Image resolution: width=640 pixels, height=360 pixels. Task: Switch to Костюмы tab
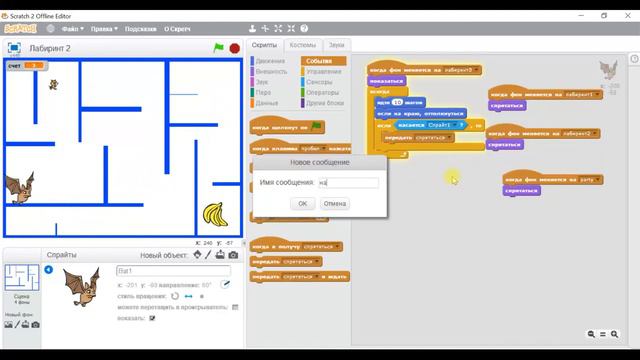pos(302,45)
